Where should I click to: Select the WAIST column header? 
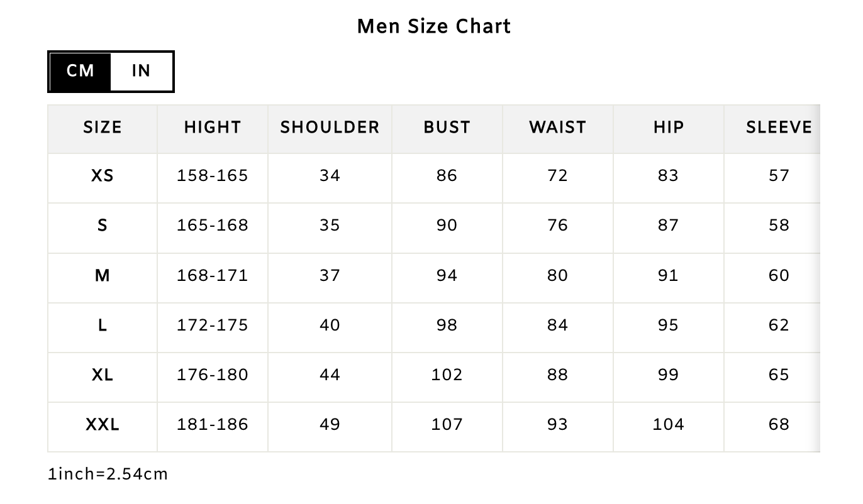557,128
